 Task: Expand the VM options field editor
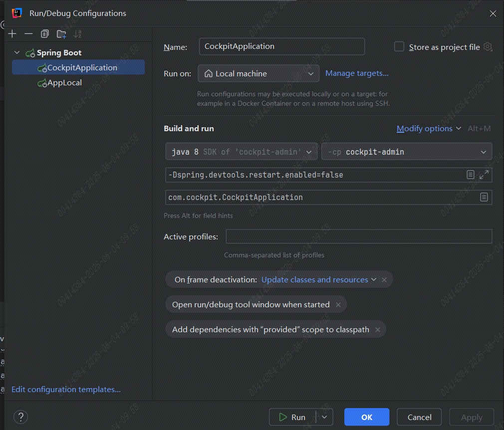pyautogui.click(x=484, y=175)
